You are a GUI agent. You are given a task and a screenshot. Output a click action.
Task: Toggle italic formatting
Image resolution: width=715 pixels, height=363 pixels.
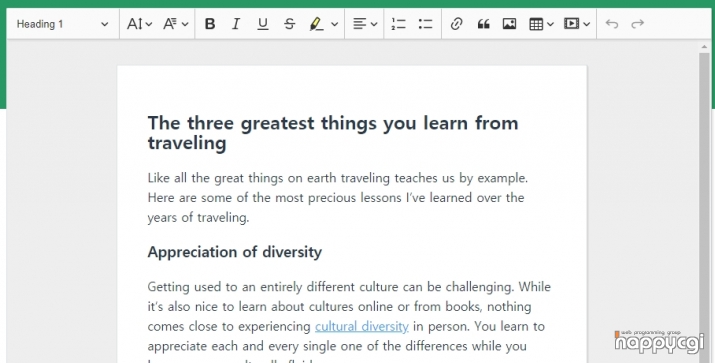(236, 24)
